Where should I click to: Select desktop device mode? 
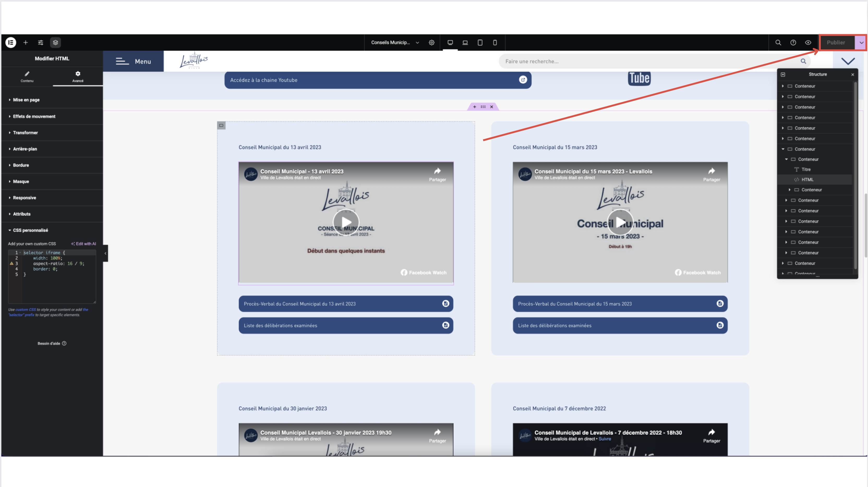[450, 43]
